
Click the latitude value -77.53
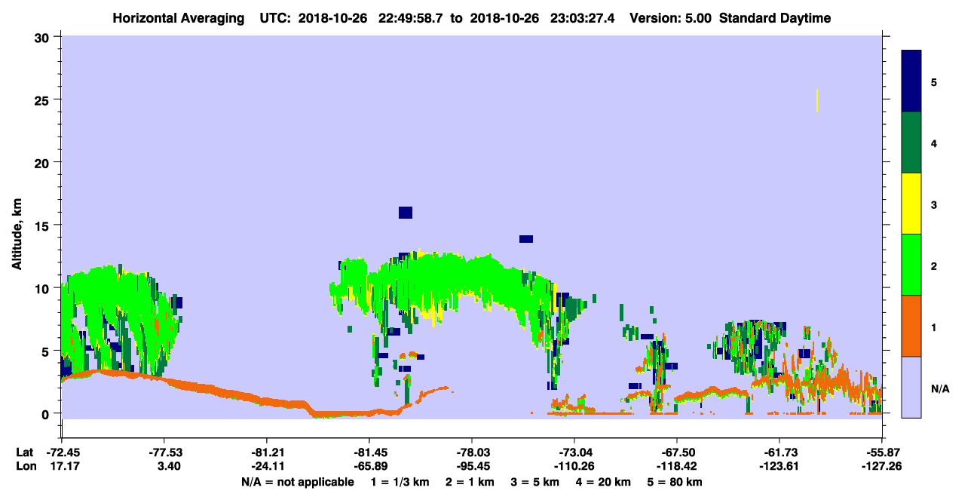[x=164, y=452]
